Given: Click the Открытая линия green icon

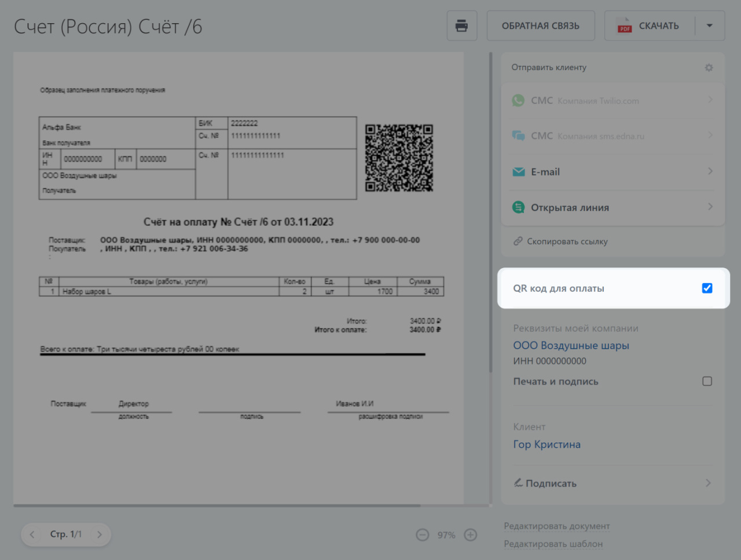Looking at the screenshot, I should point(519,207).
